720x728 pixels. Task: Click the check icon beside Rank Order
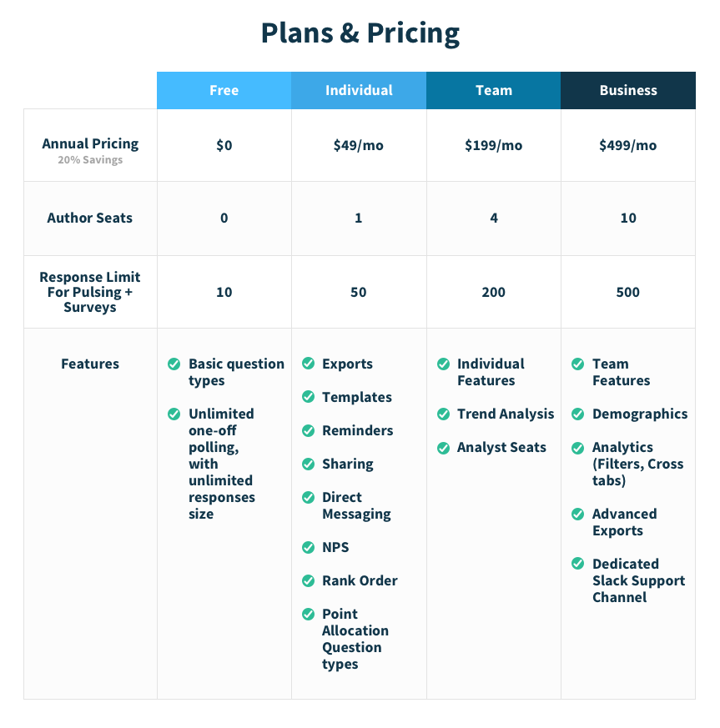point(309,581)
